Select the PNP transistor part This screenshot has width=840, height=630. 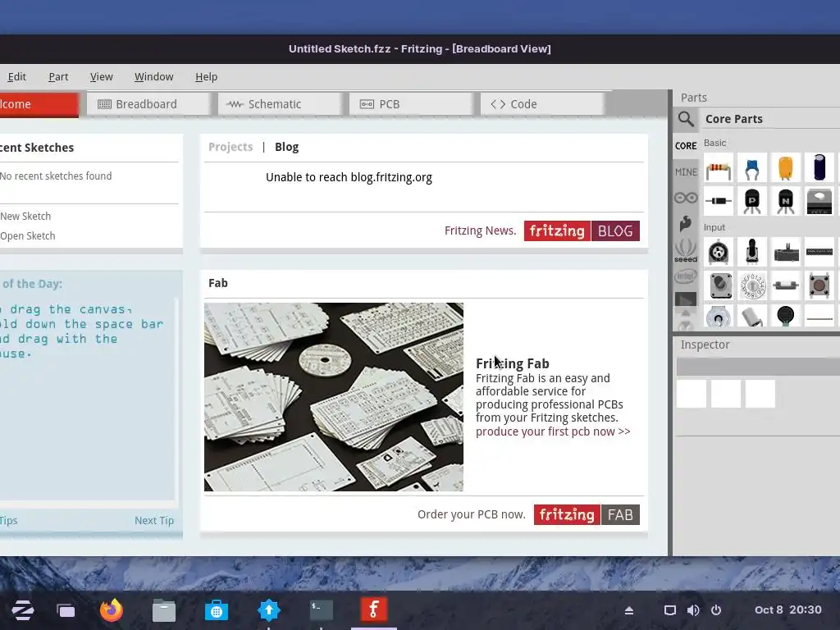[752, 201]
